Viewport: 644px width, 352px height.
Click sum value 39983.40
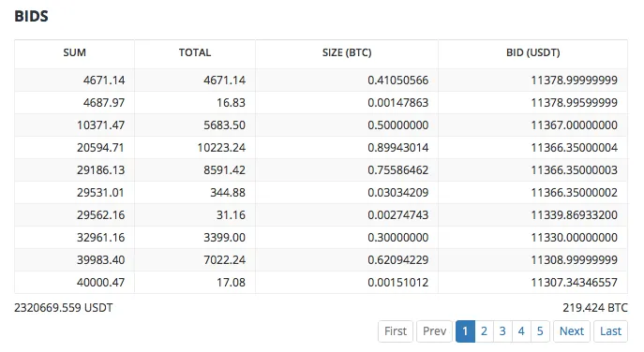(x=100, y=259)
